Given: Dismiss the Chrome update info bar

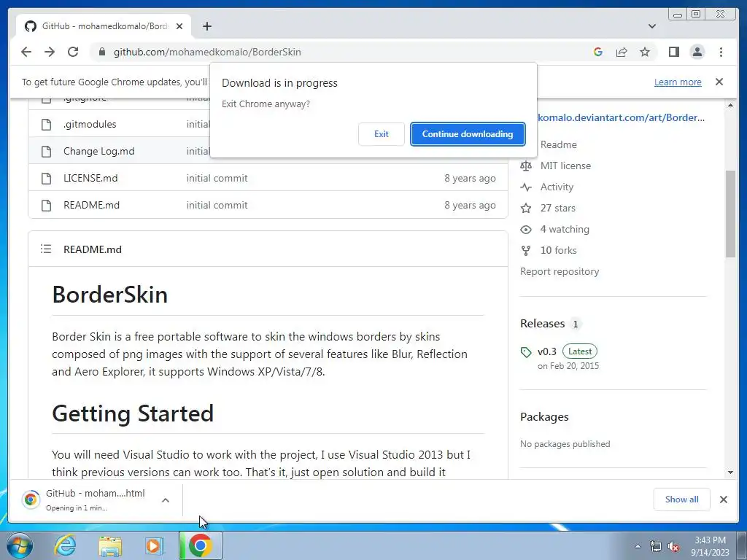Looking at the screenshot, I should click(x=719, y=82).
